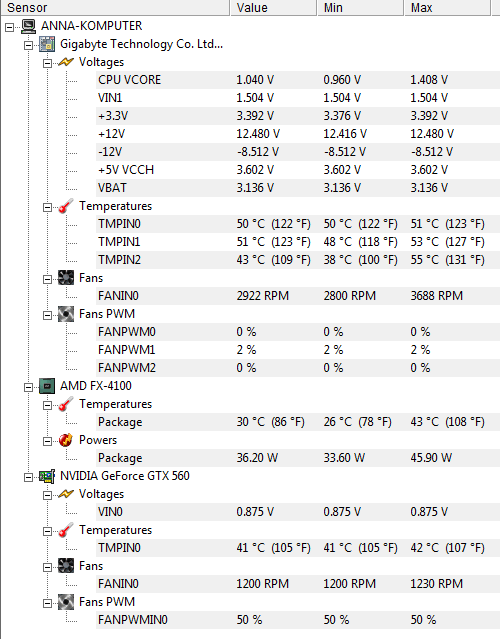Click the NVIDIA GeForce GTX 560 card icon
500x639 pixels.
(x=47, y=476)
